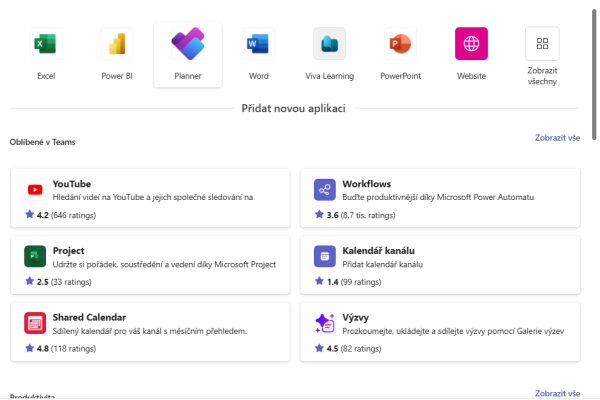Screen dimensions: 600x400
Task: Click the Výzvy sparkle icon
Action: point(324,323)
